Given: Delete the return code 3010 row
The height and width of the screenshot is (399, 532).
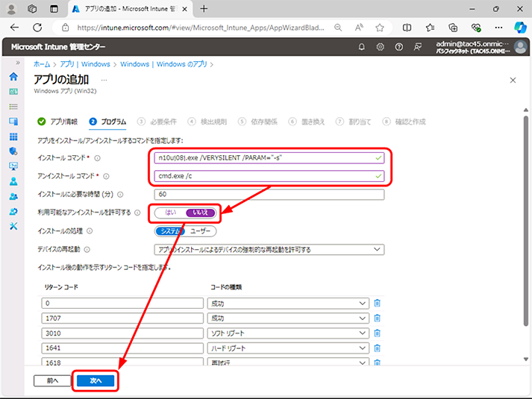Looking at the screenshot, I should click(377, 333).
